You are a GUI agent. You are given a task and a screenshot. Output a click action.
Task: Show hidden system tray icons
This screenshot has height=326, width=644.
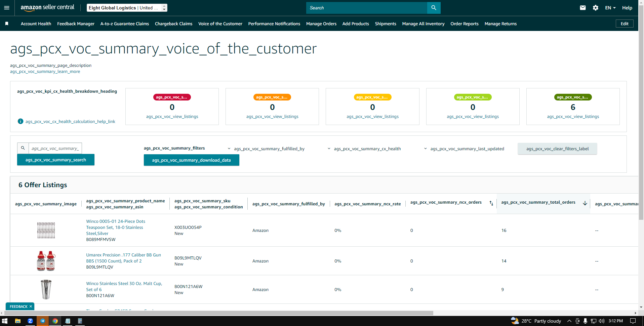(x=569, y=321)
